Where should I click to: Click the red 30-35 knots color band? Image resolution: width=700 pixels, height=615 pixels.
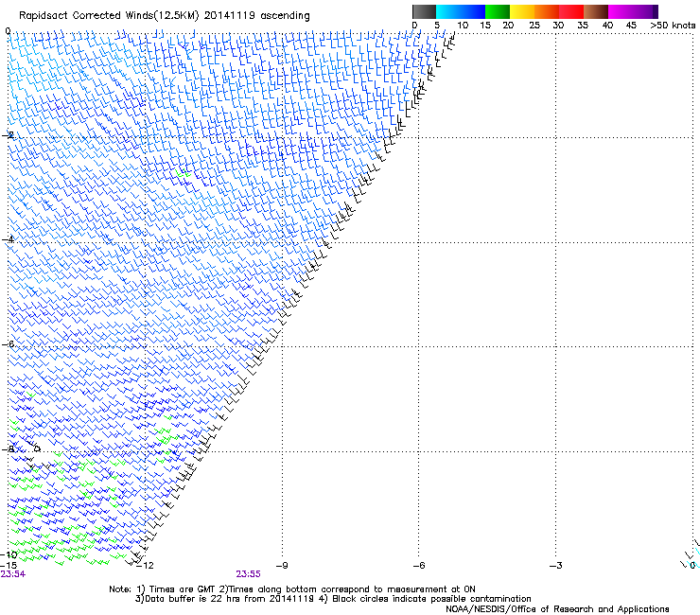point(571,11)
